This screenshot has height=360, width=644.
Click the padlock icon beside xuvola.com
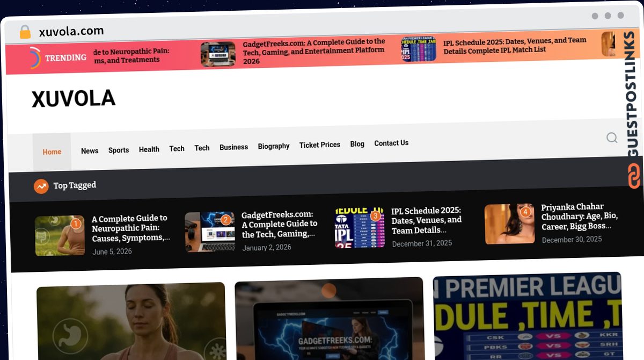pyautogui.click(x=25, y=32)
